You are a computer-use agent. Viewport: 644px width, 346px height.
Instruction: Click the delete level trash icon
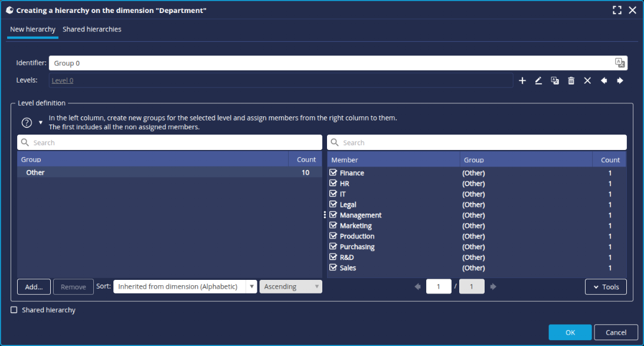click(x=571, y=81)
